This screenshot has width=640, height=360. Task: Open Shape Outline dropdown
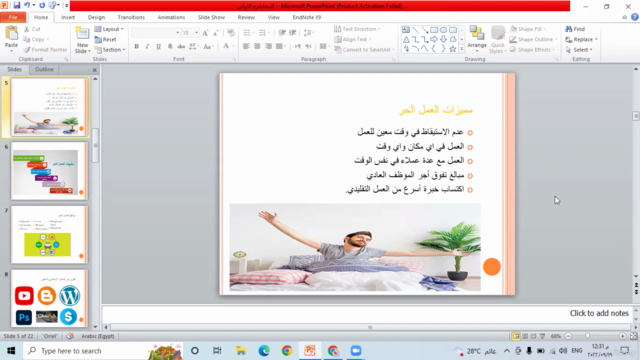coord(533,39)
